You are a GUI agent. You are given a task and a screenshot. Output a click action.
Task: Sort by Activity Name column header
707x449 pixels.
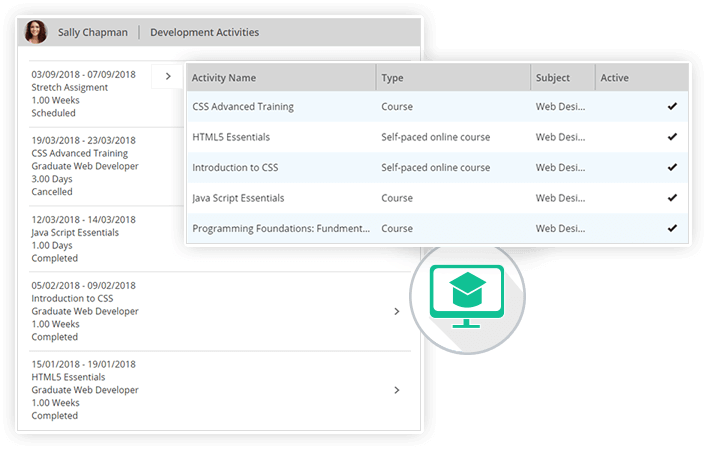[x=224, y=78]
